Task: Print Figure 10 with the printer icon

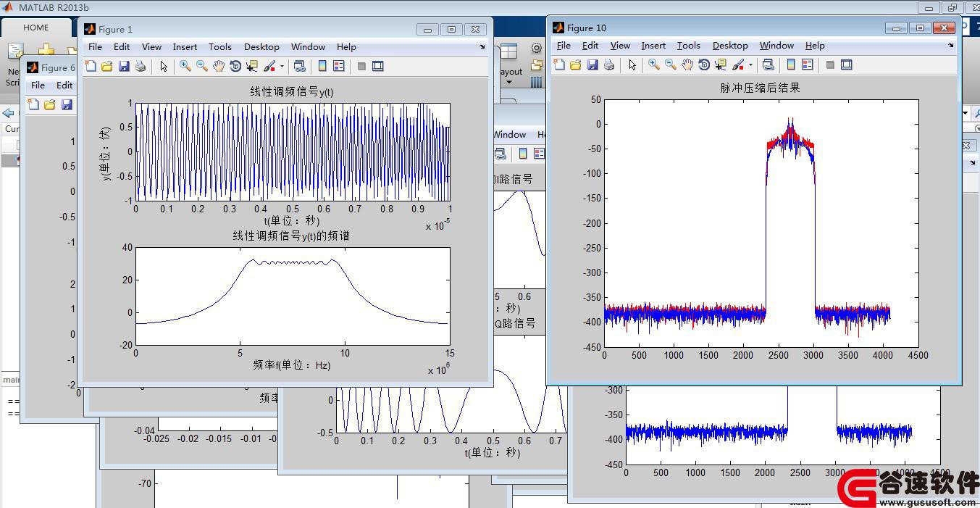Action: [x=609, y=64]
